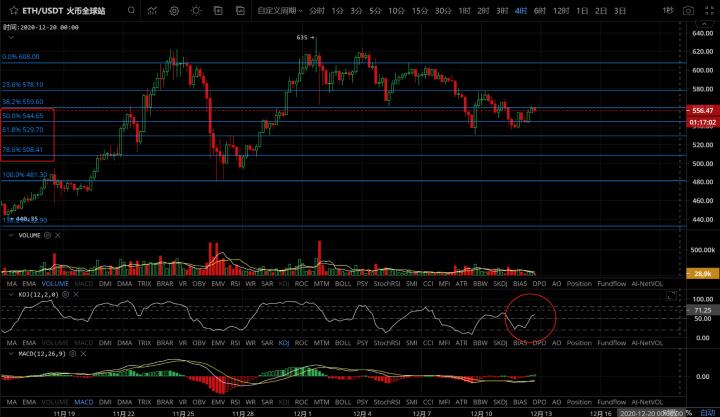Open chart settings gear
720x417 pixels.
click(174, 11)
